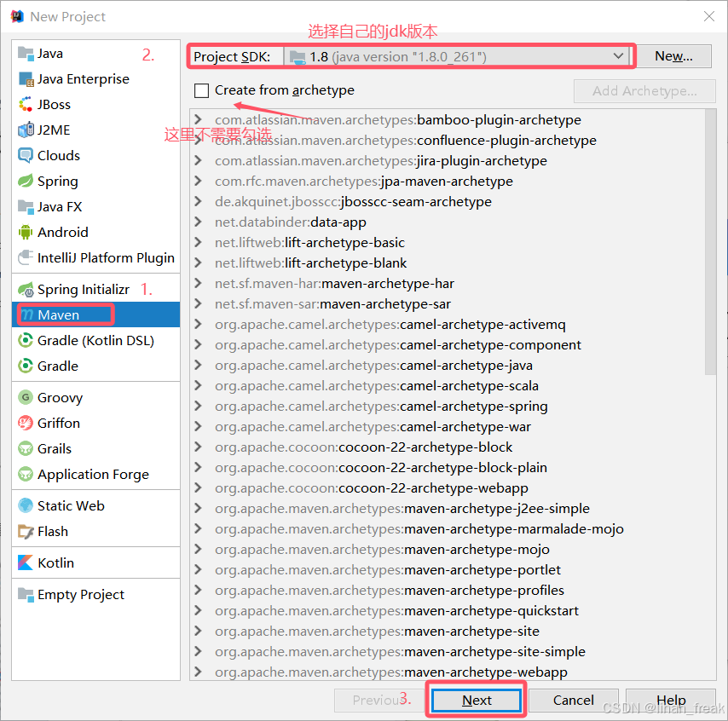Switch to the Spring Initializr label
The width and height of the screenshot is (728, 721).
84,290
